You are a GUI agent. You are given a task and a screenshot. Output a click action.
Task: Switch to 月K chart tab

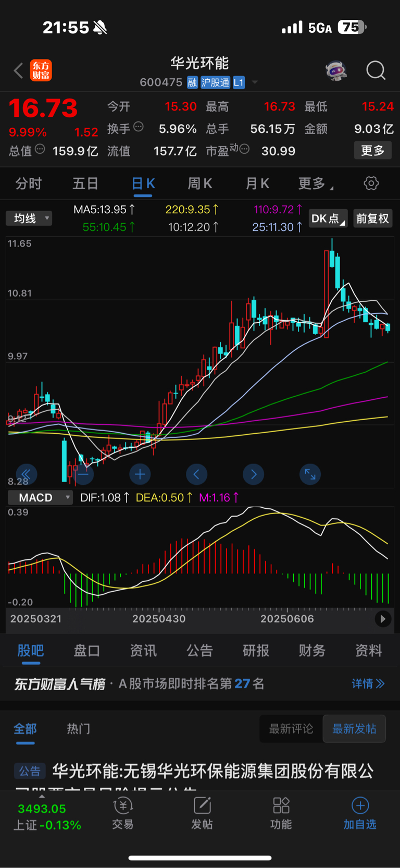[257, 184]
